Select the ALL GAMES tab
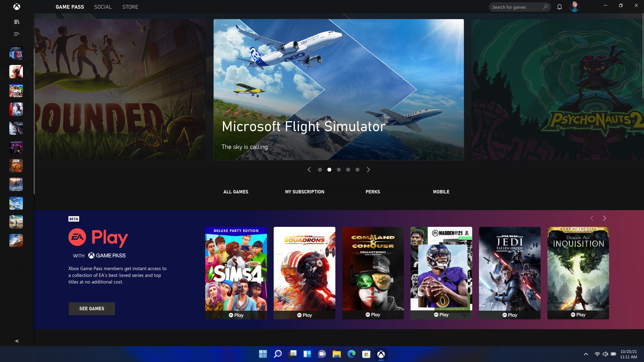The height and width of the screenshot is (362, 644). (236, 192)
